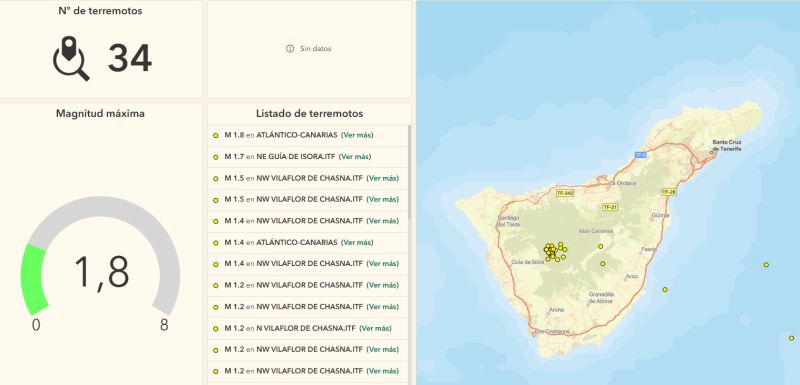Open Ver más for M 1.8 ATLÁNTICO-CANARIAS
Viewport: 800px width, 385px height.
coord(357,135)
